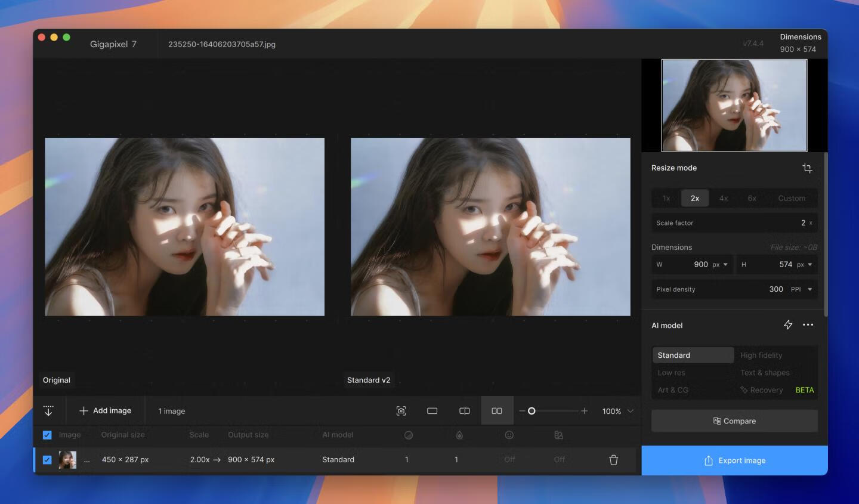Click the crop icon beside Resize mode
The width and height of the screenshot is (859, 504).
pyautogui.click(x=807, y=168)
